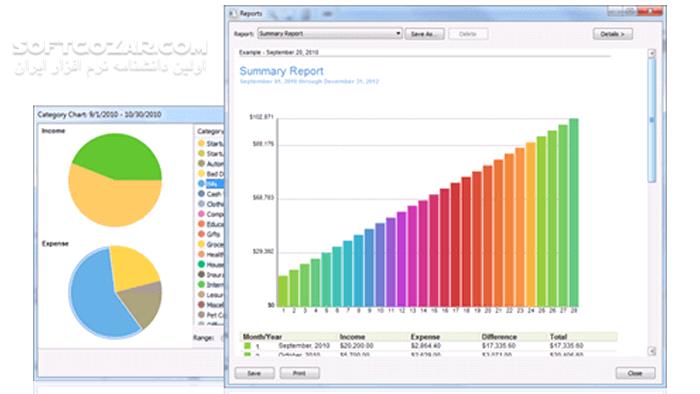Click the Month/Year column header
Viewport: 700px width, 394px height.
click(262, 337)
